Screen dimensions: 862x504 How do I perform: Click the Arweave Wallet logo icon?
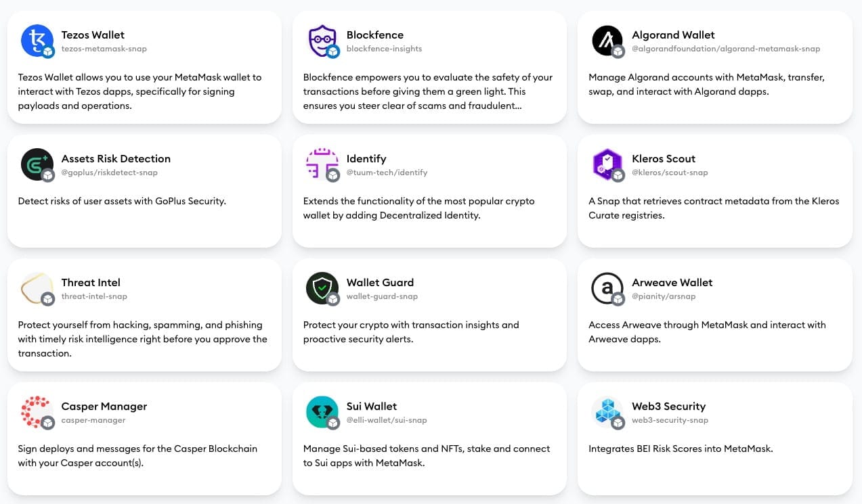pyautogui.click(x=607, y=288)
